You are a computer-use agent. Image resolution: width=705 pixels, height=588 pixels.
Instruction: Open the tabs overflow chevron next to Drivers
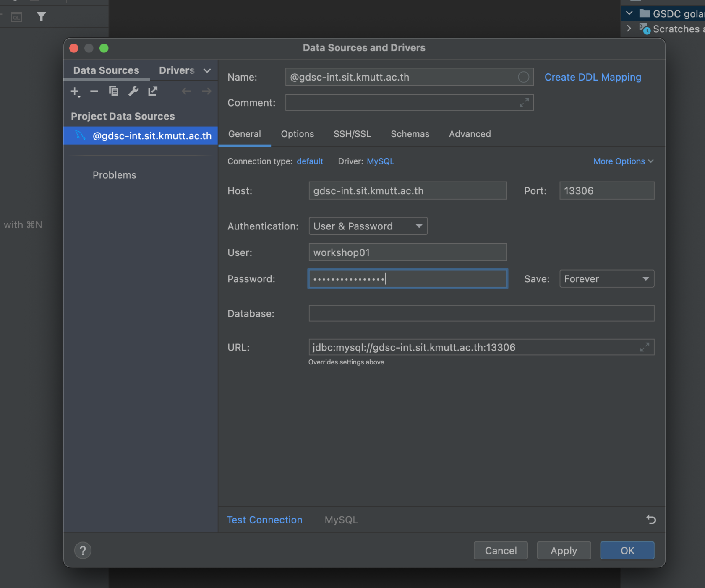(207, 70)
